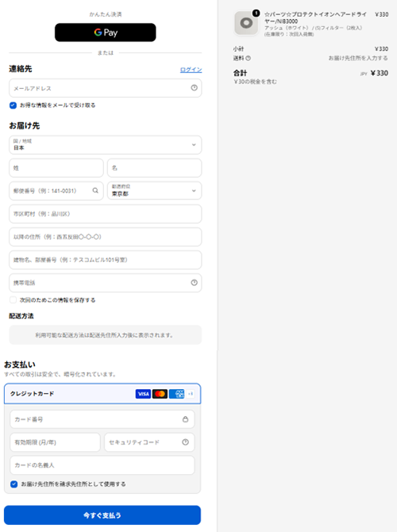Open the country/region dropdown showing 日本
Image resolution: width=397 pixels, height=532 pixels.
[x=106, y=145]
